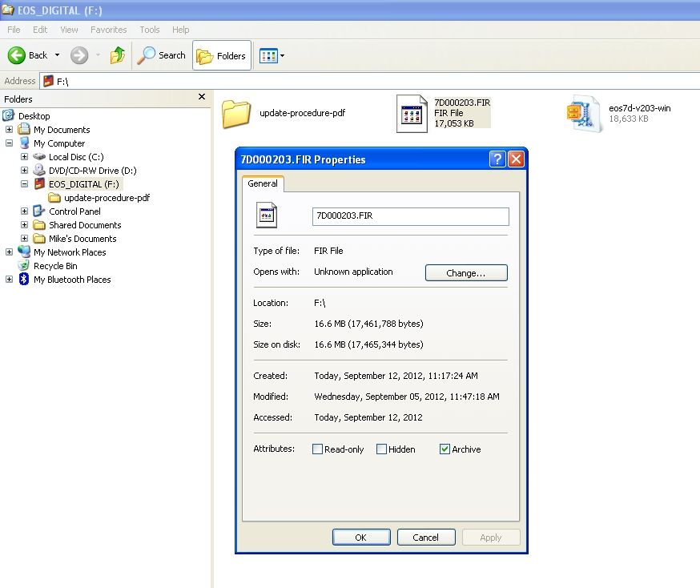This screenshot has width=700, height=588.
Task: Uncheck the Archive attribute checkbox
Action: point(445,449)
